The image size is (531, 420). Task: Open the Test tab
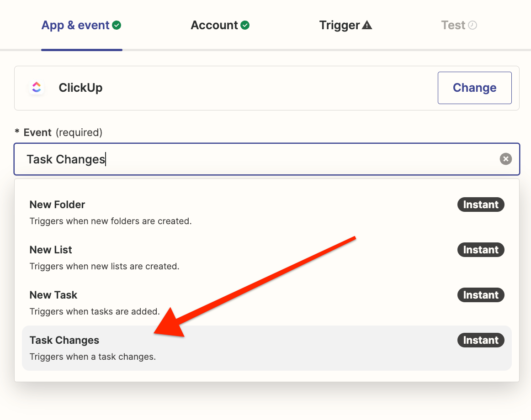(453, 26)
